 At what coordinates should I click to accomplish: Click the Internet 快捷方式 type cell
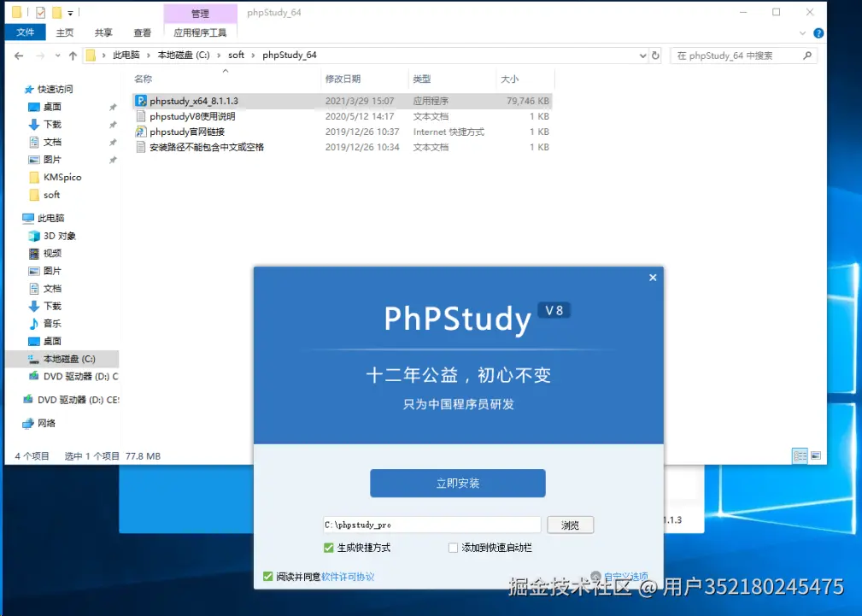pos(449,132)
